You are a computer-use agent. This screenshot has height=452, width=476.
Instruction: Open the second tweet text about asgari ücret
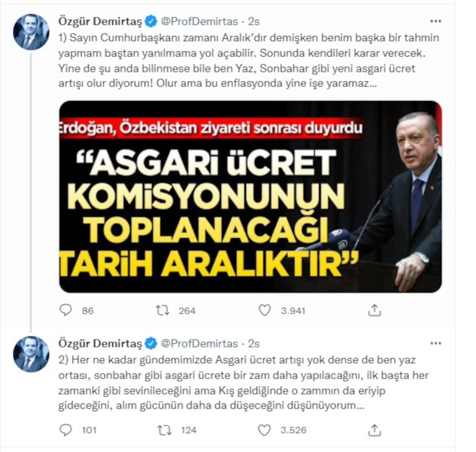[x=244, y=382]
